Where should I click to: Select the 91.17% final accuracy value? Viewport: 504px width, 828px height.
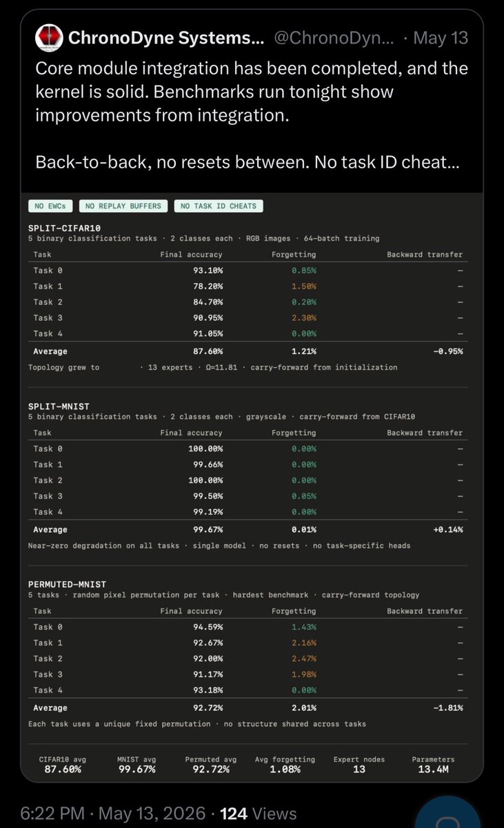[x=208, y=674]
